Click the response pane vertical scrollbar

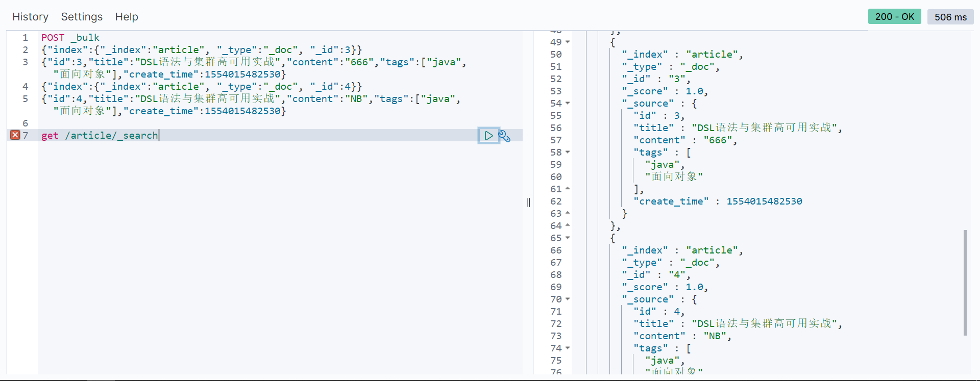click(965, 283)
